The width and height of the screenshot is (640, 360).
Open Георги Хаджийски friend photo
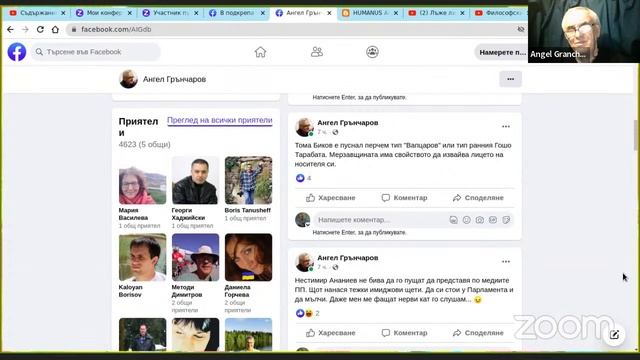pyautogui.click(x=195, y=180)
